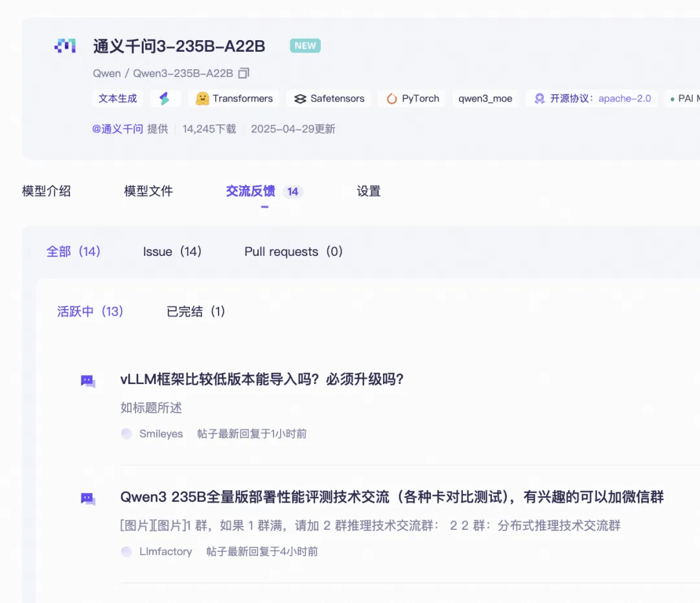Click the NEW badge
700x603 pixels.
click(305, 45)
